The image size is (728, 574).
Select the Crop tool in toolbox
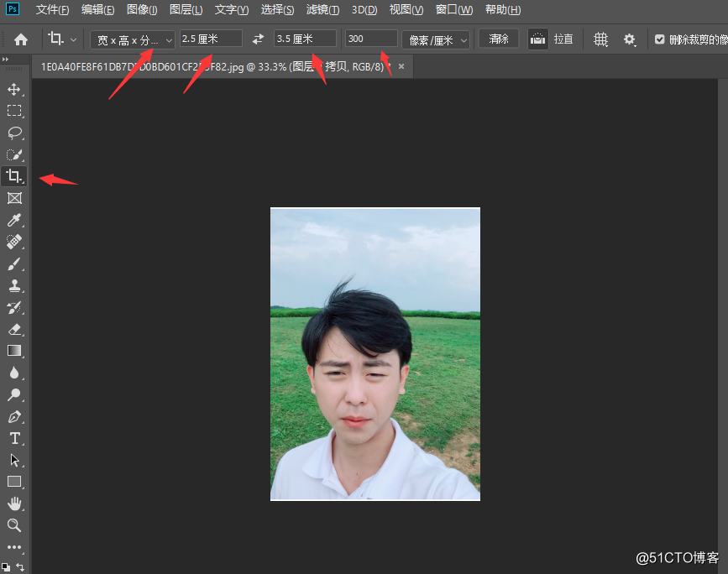(x=14, y=176)
